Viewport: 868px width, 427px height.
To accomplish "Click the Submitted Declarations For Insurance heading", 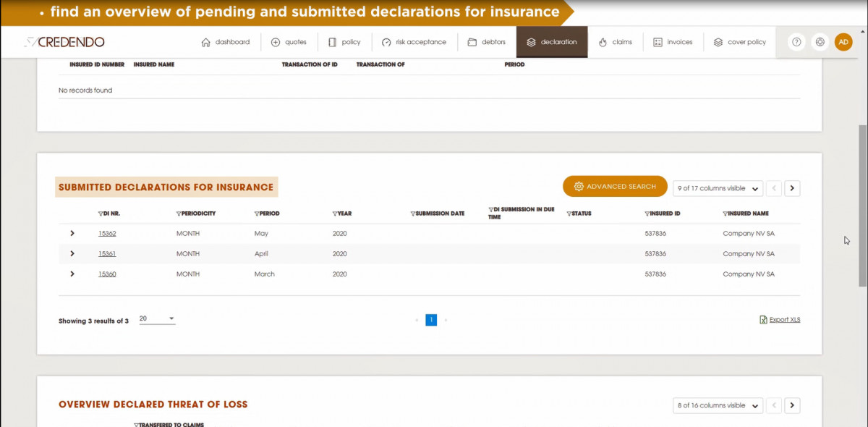I will 166,187.
